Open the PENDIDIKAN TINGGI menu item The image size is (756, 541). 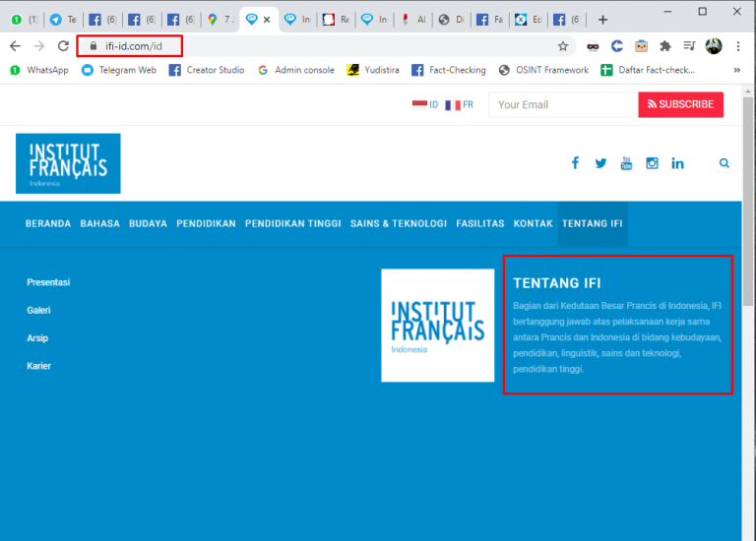coord(293,223)
